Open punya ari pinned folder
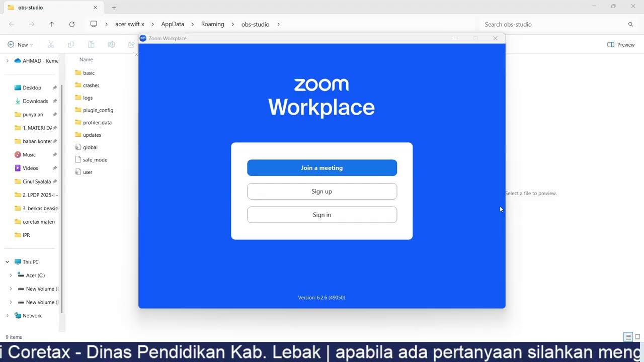Viewport: 644px width, 362px height. tap(33, 115)
